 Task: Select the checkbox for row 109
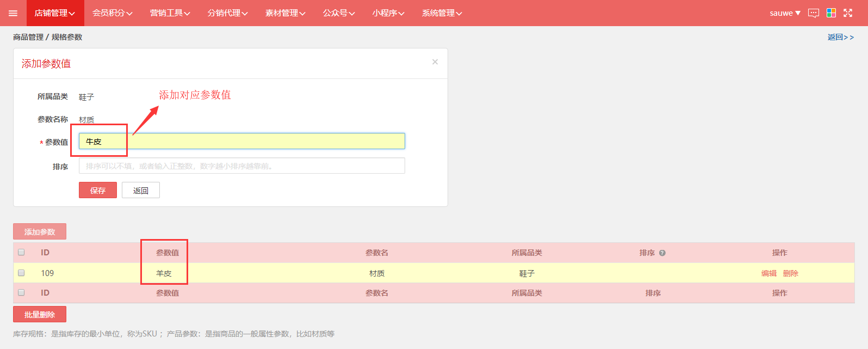pyautogui.click(x=21, y=273)
